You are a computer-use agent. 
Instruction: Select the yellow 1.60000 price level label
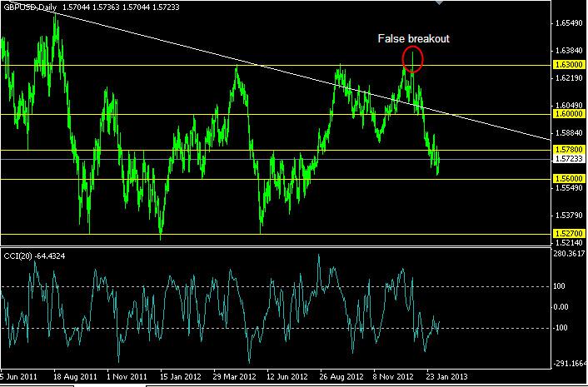tap(569, 114)
